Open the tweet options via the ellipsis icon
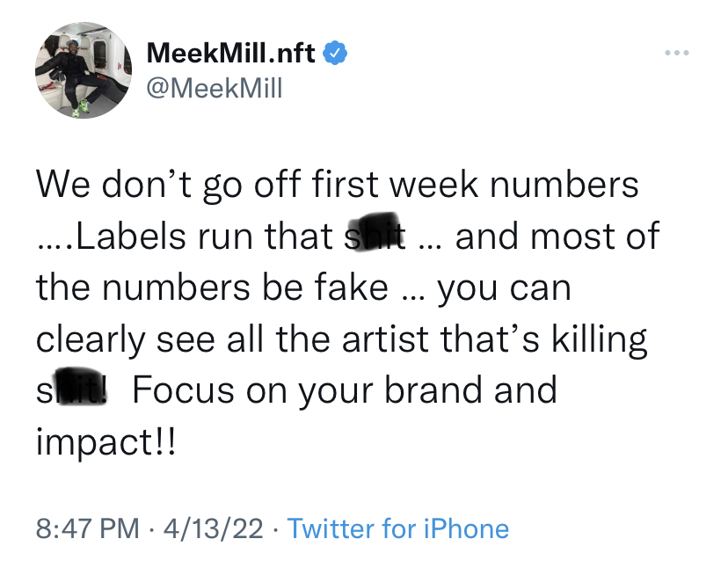Image resolution: width=728 pixels, height=568 pixels. coord(675,52)
